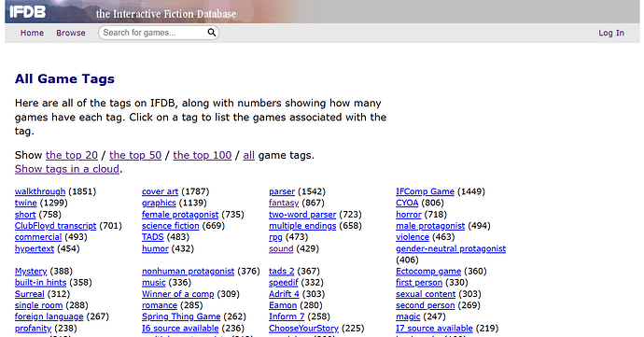Open the Home menu item
The width and height of the screenshot is (644, 337).
coord(32,33)
